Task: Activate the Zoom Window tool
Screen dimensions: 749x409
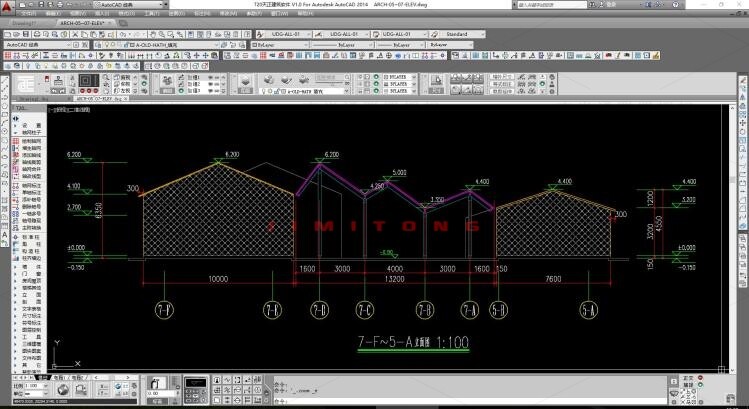Action: click(171, 34)
